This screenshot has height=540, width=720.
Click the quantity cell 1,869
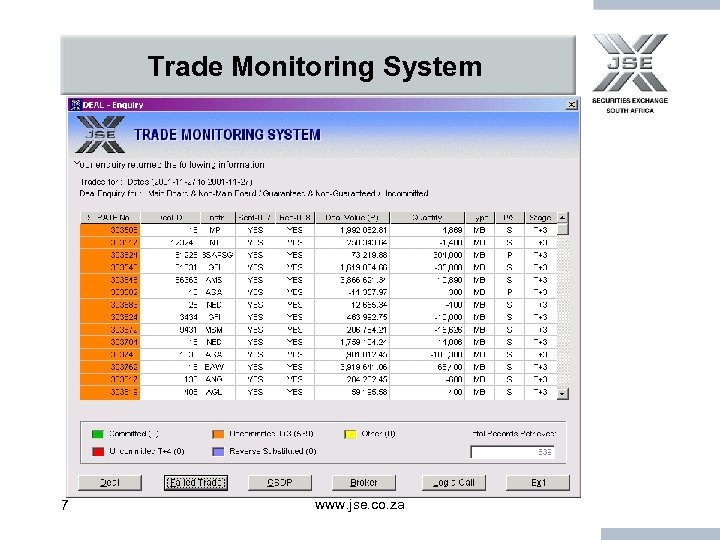428,230
